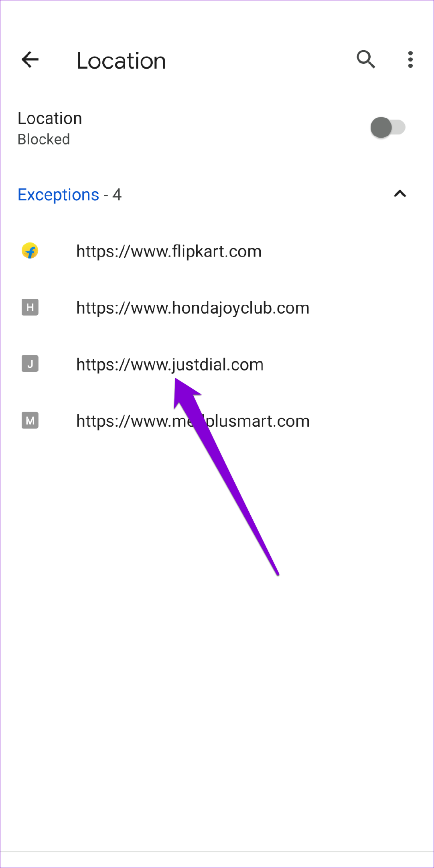Tap the Location page title
The height and width of the screenshot is (868, 434).
pos(121,61)
